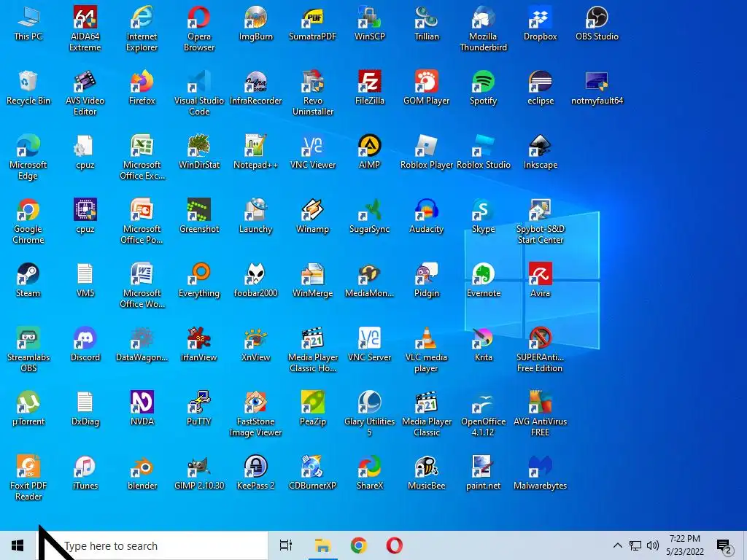Click the Visual Studio Code icon

pos(199,93)
